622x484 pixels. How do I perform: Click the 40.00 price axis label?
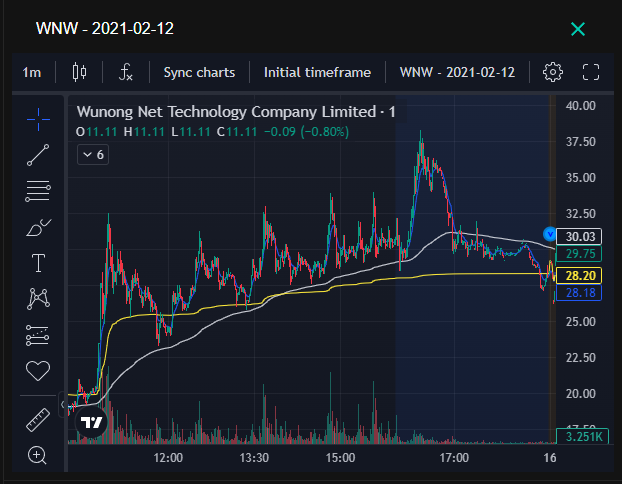(x=581, y=106)
